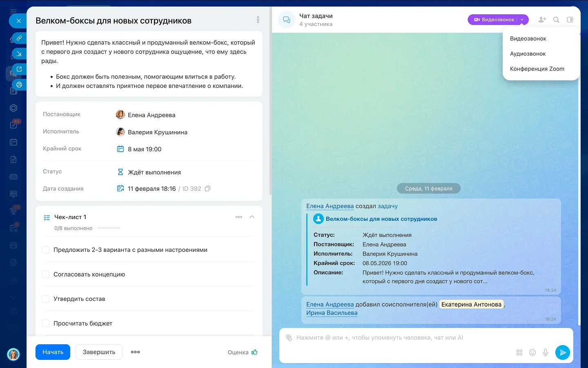
Task: Send the chat message
Action: coord(563,352)
